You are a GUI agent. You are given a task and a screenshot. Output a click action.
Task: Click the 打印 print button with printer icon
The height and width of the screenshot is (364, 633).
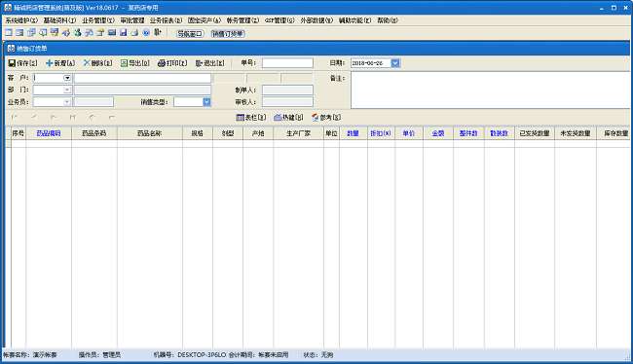pos(172,63)
